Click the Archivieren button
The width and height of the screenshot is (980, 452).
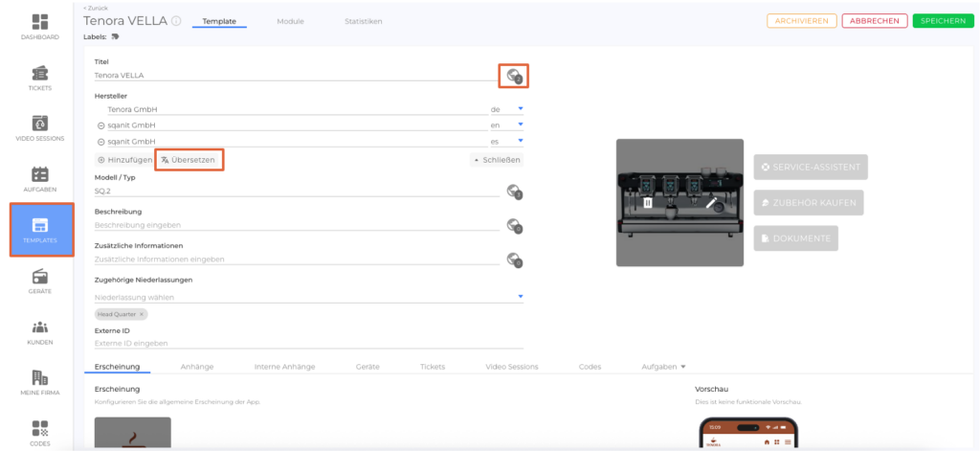pyautogui.click(x=801, y=21)
